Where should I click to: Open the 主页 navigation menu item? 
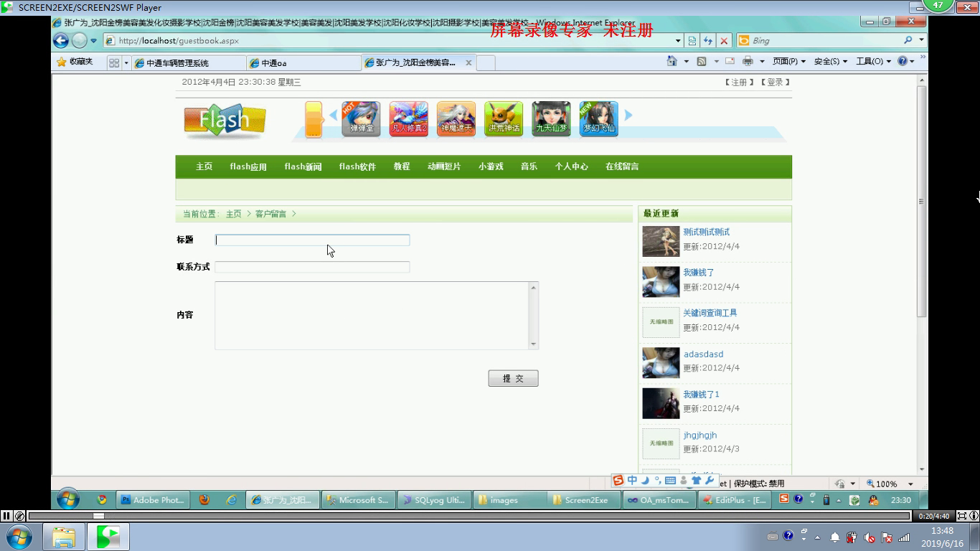tap(204, 166)
